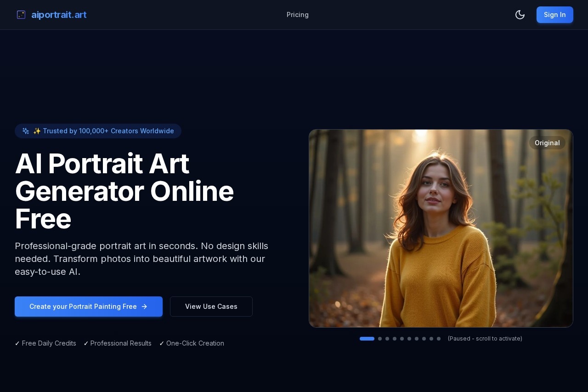Click the aiportrait.art logo icon

21,15
